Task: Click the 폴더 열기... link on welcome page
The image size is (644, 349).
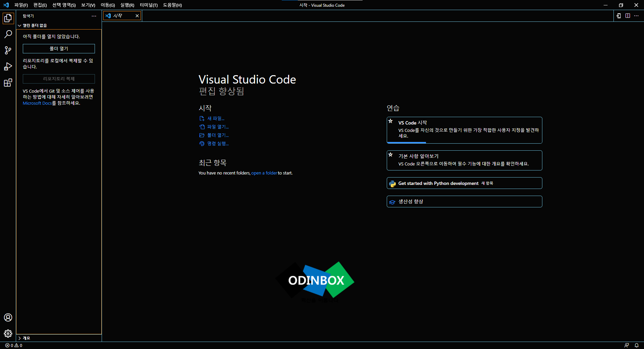Action: click(214, 135)
